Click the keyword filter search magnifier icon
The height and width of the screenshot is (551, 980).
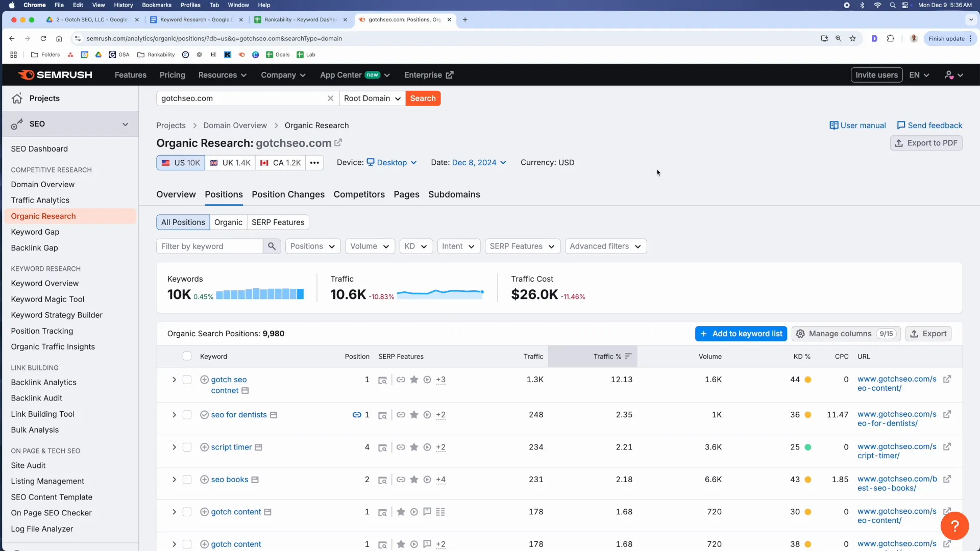272,246
